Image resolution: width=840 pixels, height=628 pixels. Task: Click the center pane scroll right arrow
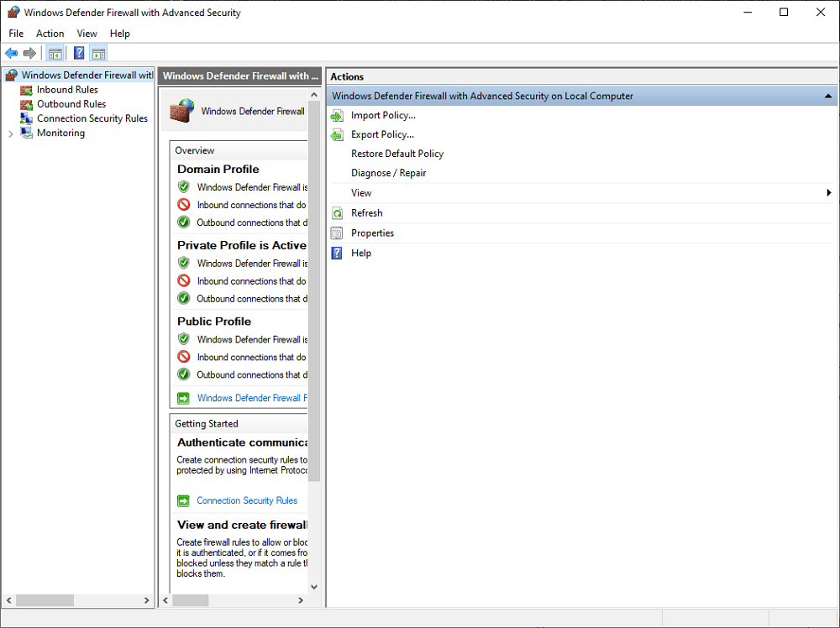(x=301, y=600)
